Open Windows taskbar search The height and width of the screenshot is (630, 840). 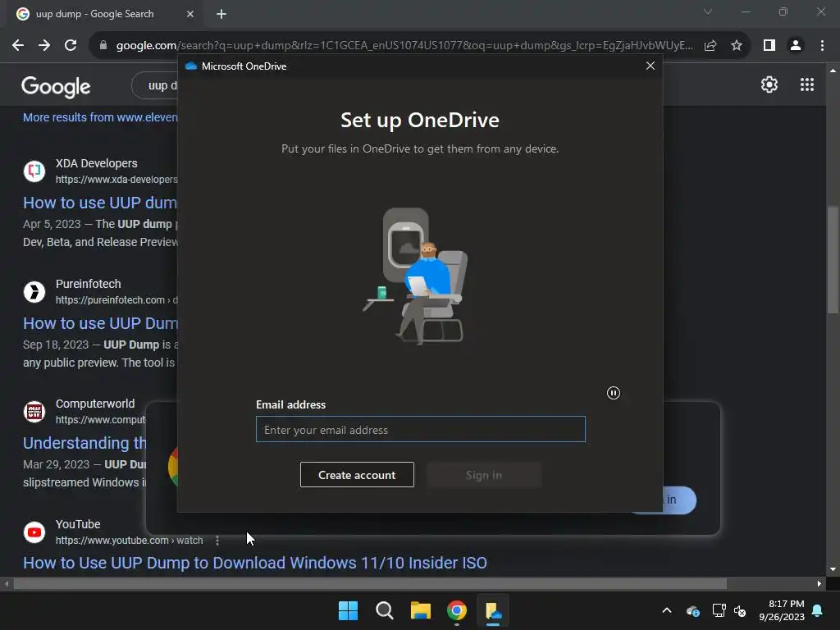coord(384,610)
